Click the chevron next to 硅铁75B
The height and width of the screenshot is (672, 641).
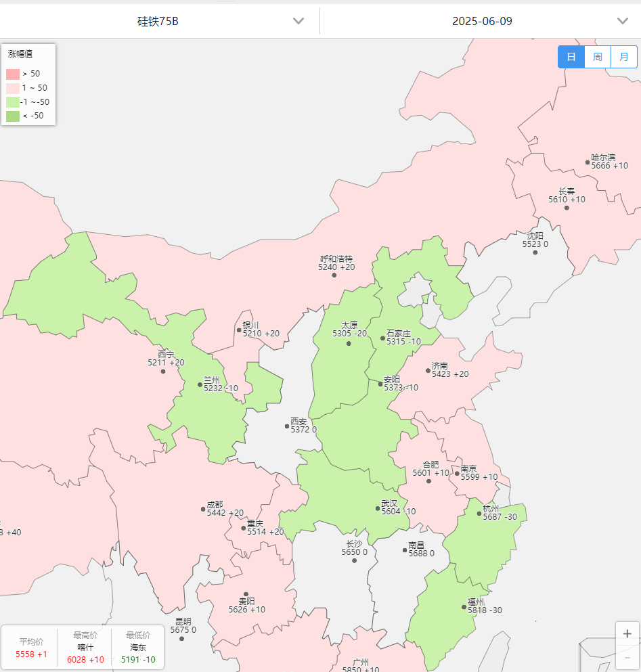click(299, 21)
